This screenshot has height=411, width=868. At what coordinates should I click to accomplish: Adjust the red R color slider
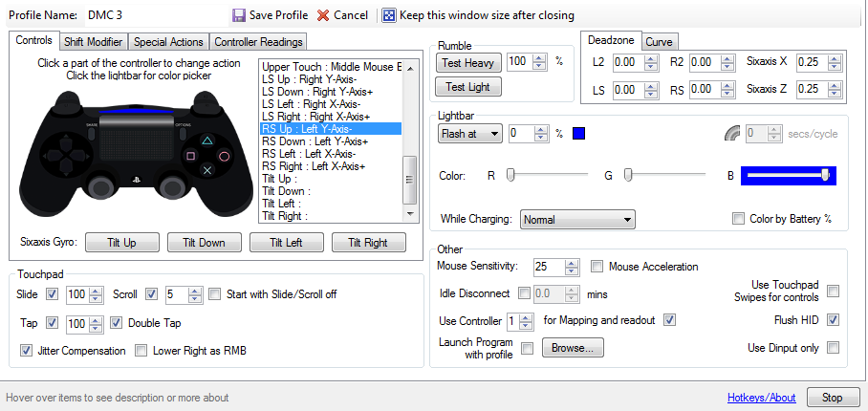[548, 175]
